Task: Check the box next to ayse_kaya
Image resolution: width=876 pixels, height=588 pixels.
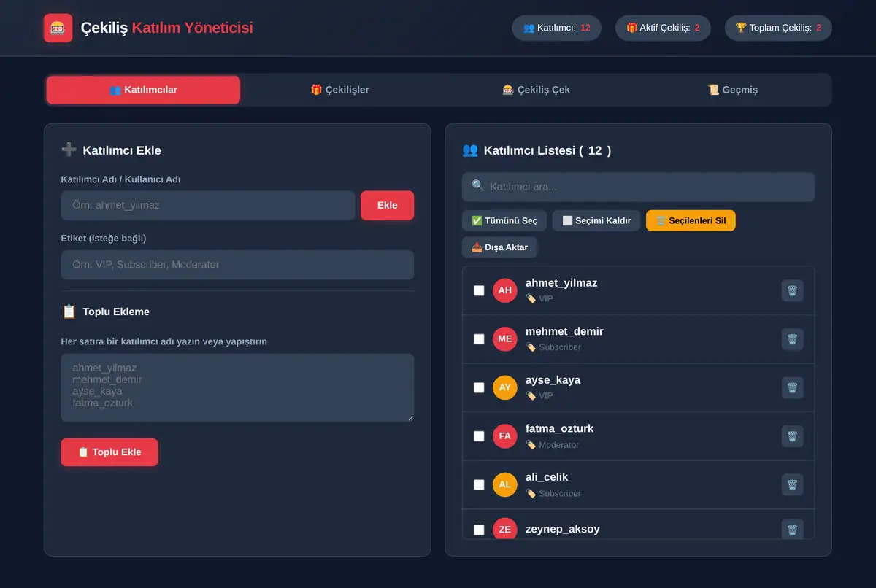Action: (479, 387)
